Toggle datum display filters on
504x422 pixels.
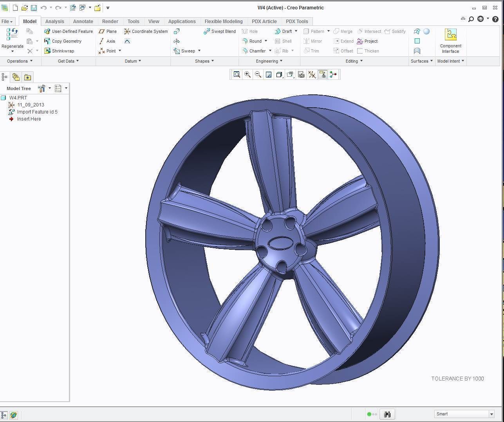312,74
